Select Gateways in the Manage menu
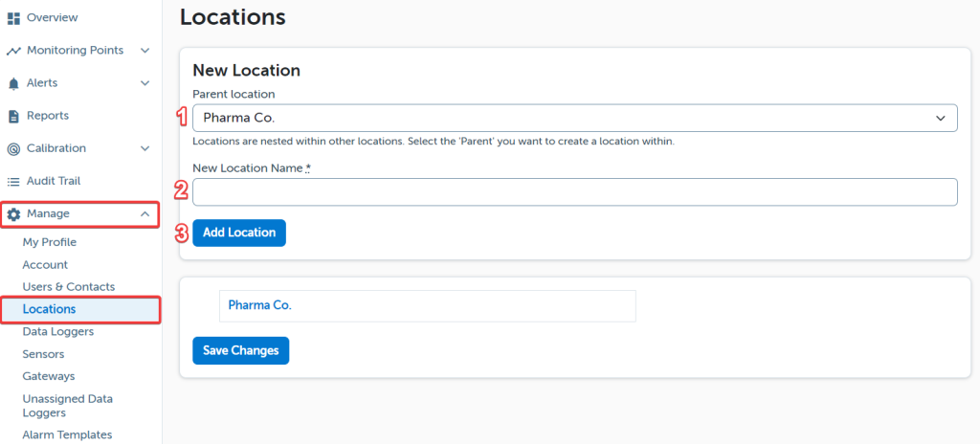The width and height of the screenshot is (980, 444). click(49, 376)
